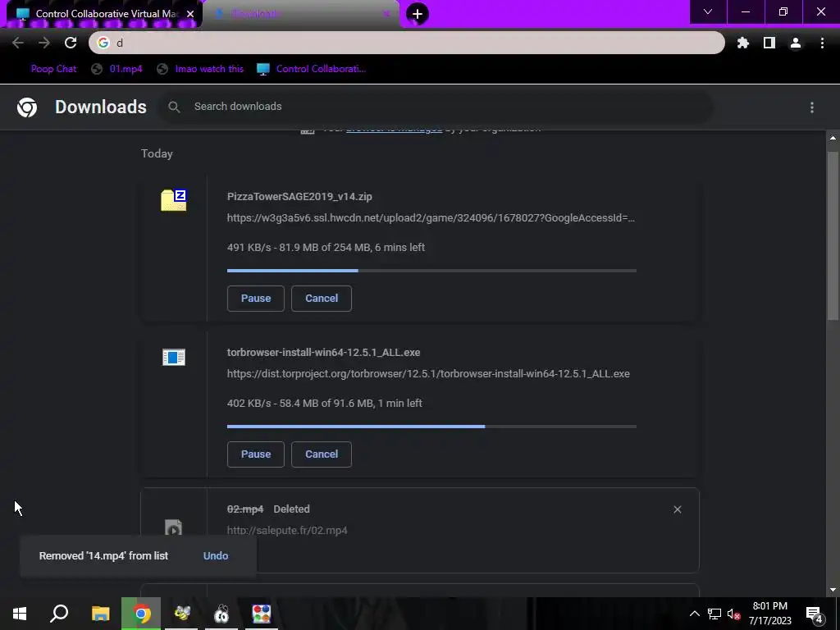This screenshot has width=840, height=630.
Task: Open the profile avatar icon
Action: tap(796, 43)
